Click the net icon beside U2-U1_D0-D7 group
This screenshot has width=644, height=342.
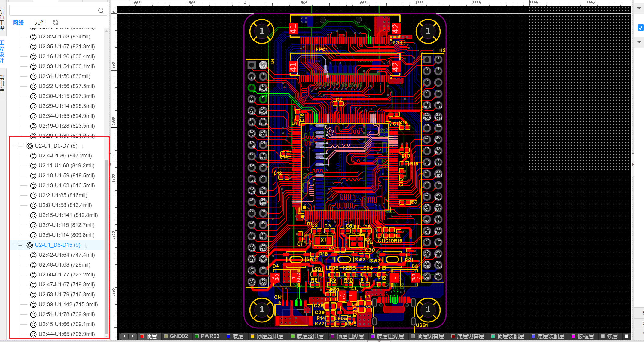point(30,146)
